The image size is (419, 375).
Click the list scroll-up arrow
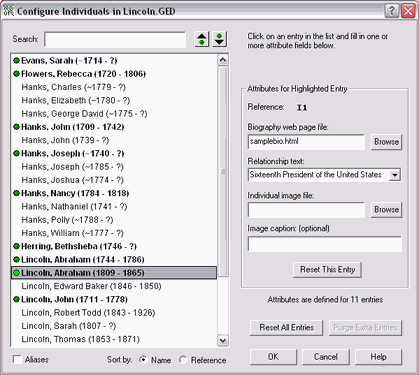(x=223, y=60)
